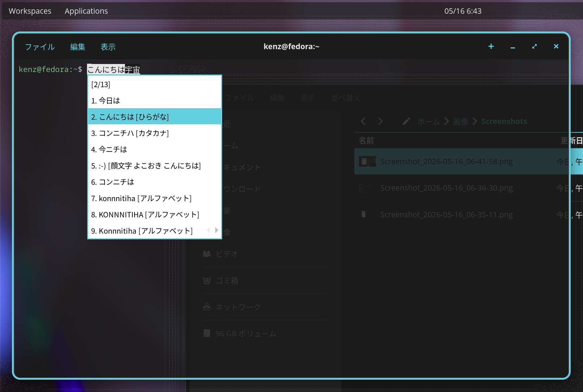Navigate to 画像 breadcrumb in file manager
The image size is (583, 392).
[x=461, y=122]
